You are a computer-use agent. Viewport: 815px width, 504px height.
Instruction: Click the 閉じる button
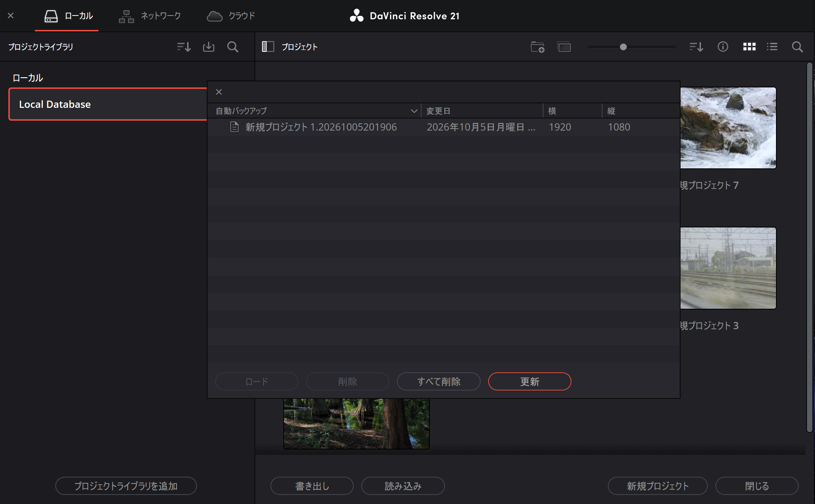click(x=757, y=486)
